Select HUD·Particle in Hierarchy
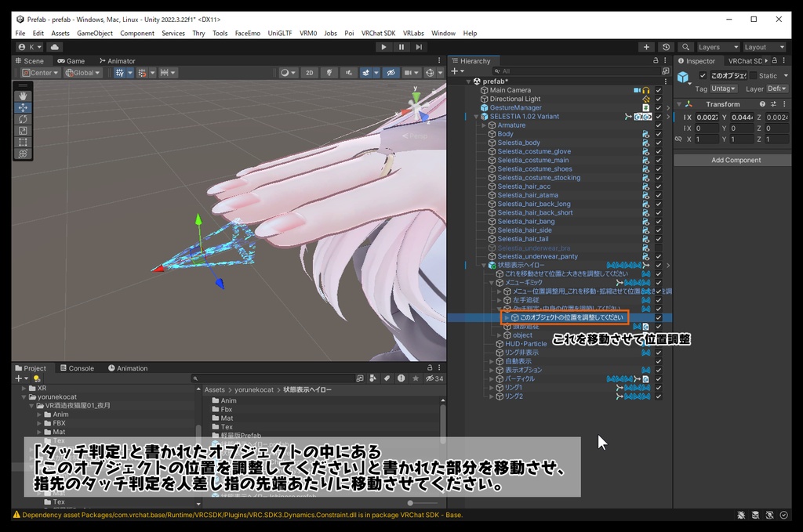 coord(526,344)
